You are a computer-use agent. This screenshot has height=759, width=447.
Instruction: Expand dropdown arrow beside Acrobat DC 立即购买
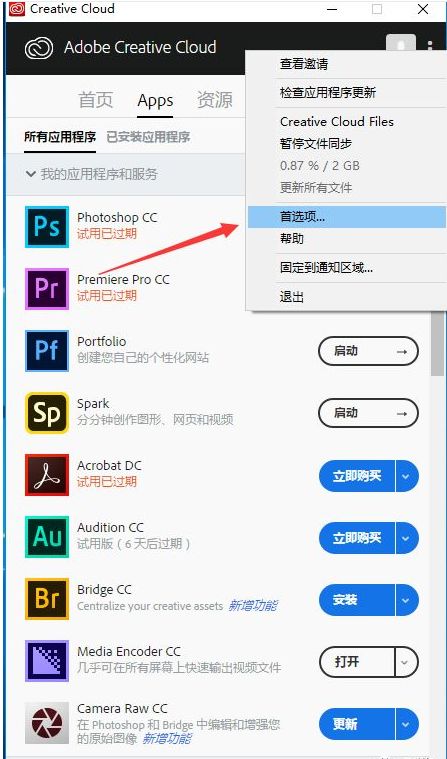(406, 476)
